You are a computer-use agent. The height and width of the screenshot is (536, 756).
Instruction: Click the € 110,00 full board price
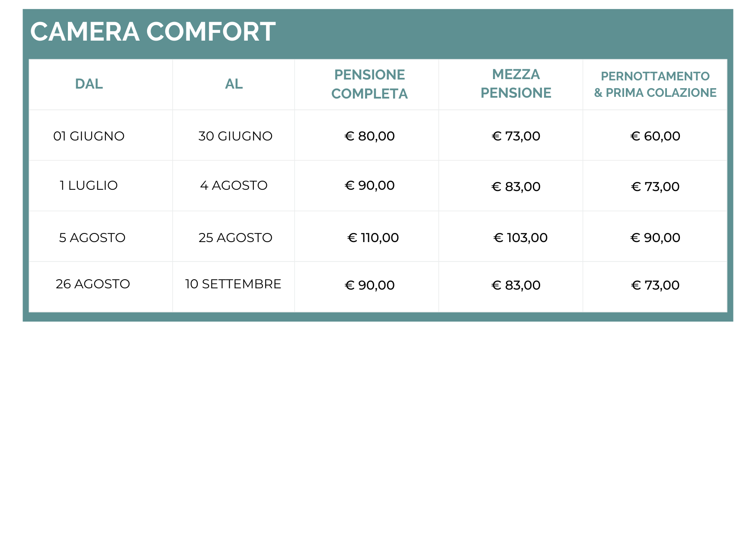[x=373, y=238]
